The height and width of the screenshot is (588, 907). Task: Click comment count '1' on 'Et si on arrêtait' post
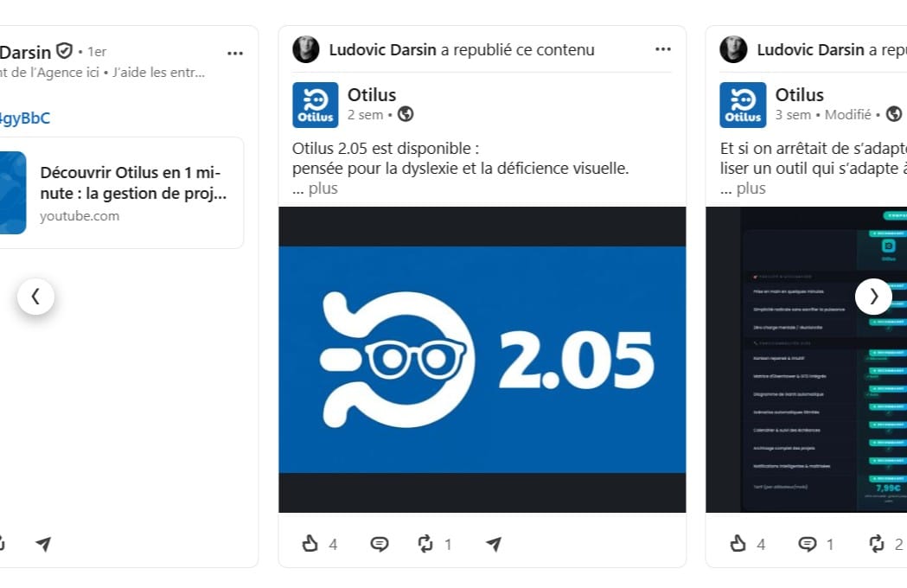(x=829, y=544)
